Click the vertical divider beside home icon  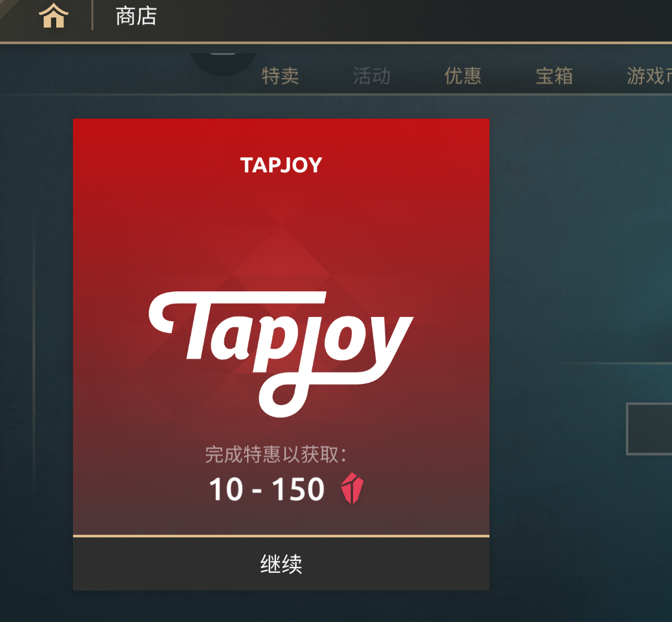[92, 16]
